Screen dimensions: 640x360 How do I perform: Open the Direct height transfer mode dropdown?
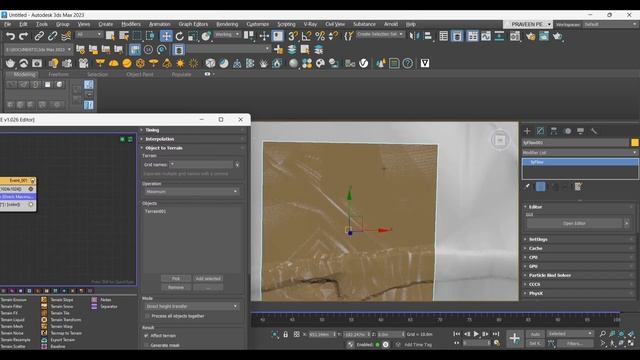(191, 306)
